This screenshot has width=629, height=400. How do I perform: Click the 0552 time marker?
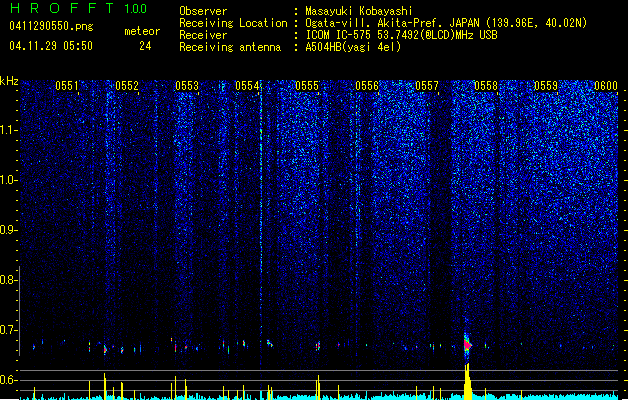pos(127,86)
